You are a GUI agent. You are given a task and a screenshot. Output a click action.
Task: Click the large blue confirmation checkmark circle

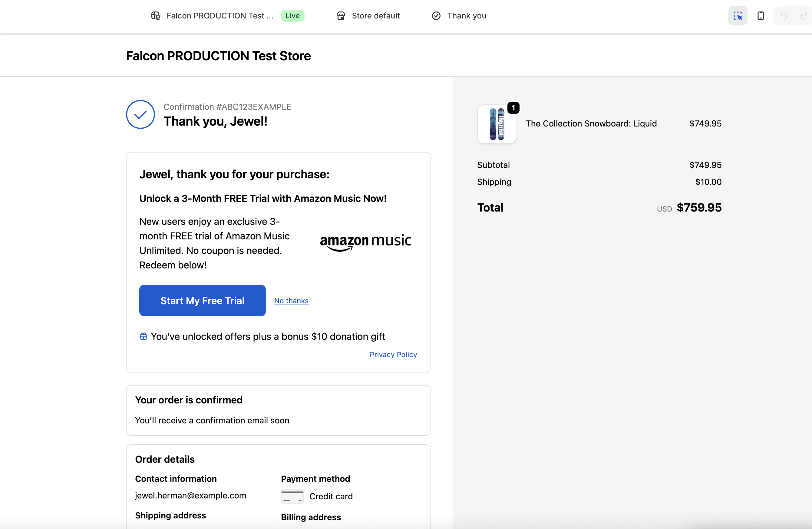click(x=140, y=114)
